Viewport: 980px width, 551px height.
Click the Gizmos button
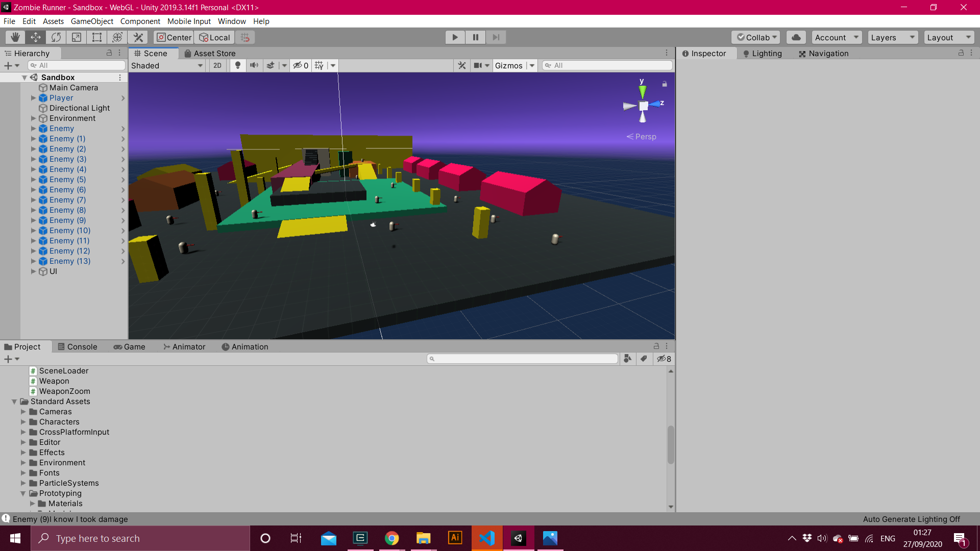[x=508, y=65]
